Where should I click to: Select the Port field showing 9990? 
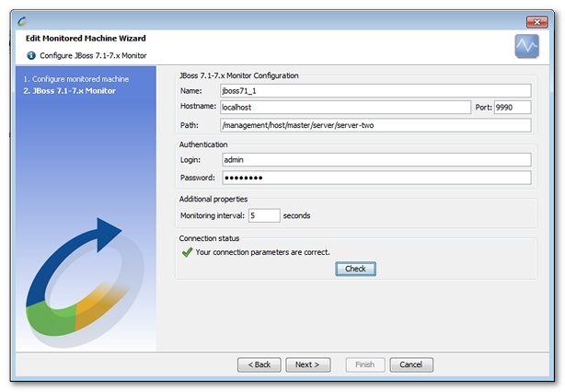[513, 108]
